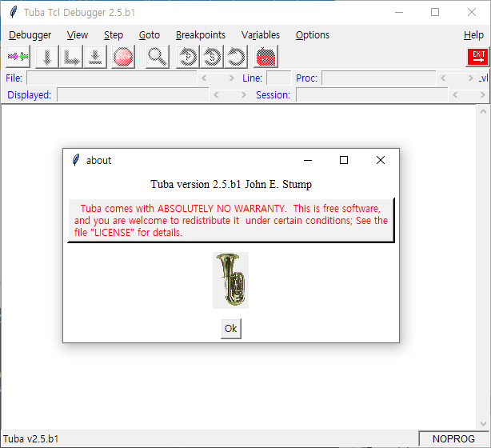Click the red warranty notice text box
This screenshot has height=448, width=491.
(231, 221)
